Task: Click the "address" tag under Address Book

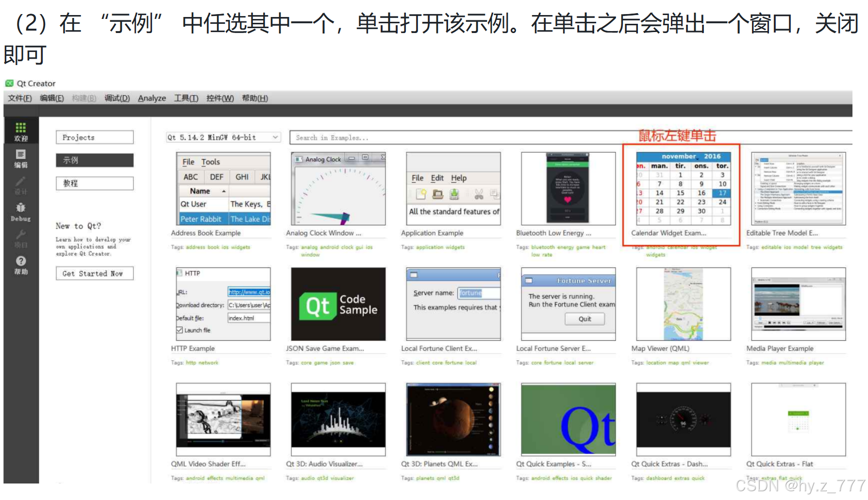Action: (x=196, y=247)
